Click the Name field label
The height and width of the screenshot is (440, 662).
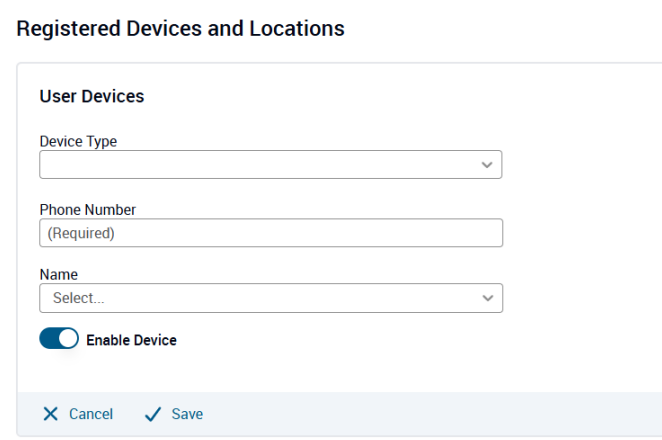59,275
